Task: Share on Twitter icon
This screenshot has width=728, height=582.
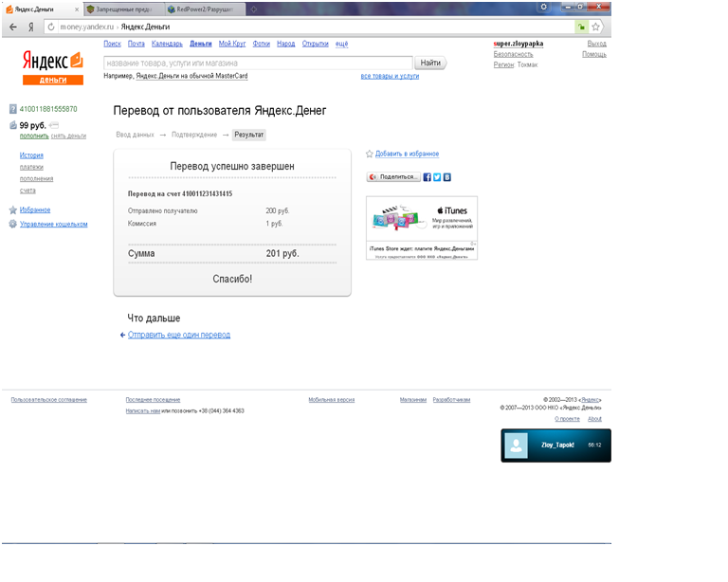Action: (437, 177)
